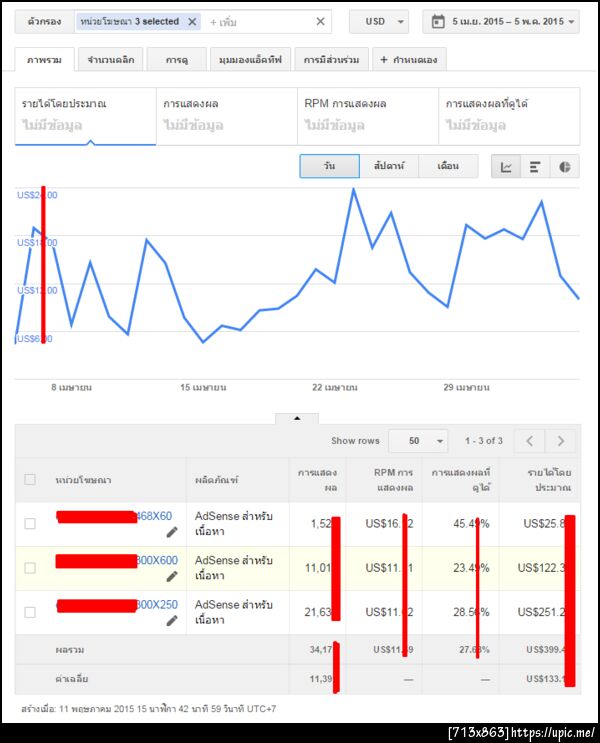
Task: Click the pencil edit icon for 300X250 unit
Action: click(x=171, y=620)
